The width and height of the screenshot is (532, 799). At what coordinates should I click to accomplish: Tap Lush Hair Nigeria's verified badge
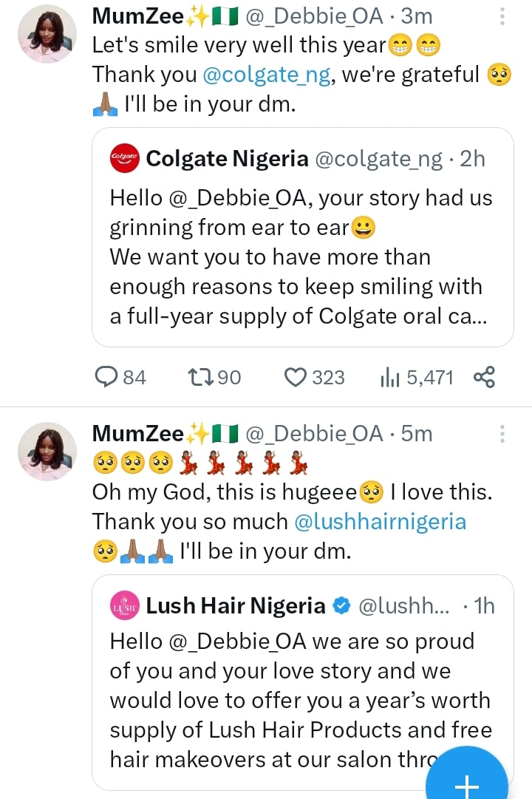pyautogui.click(x=341, y=607)
